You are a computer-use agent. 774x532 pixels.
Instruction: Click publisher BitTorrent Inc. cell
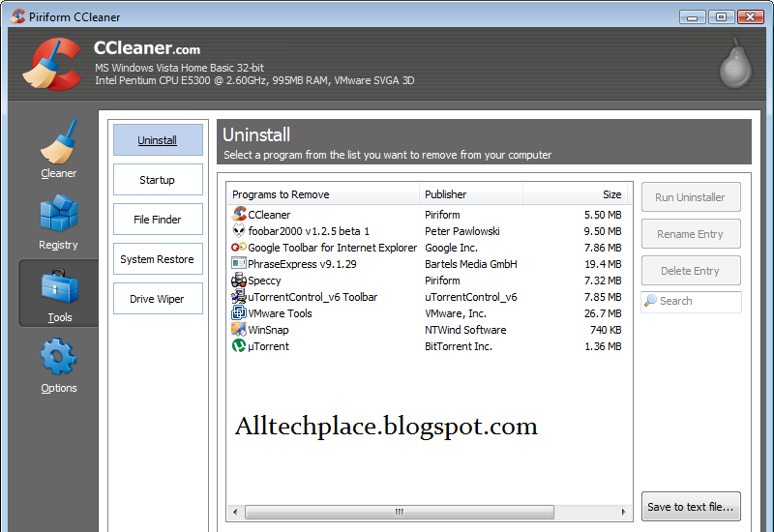(x=459, y=346)
